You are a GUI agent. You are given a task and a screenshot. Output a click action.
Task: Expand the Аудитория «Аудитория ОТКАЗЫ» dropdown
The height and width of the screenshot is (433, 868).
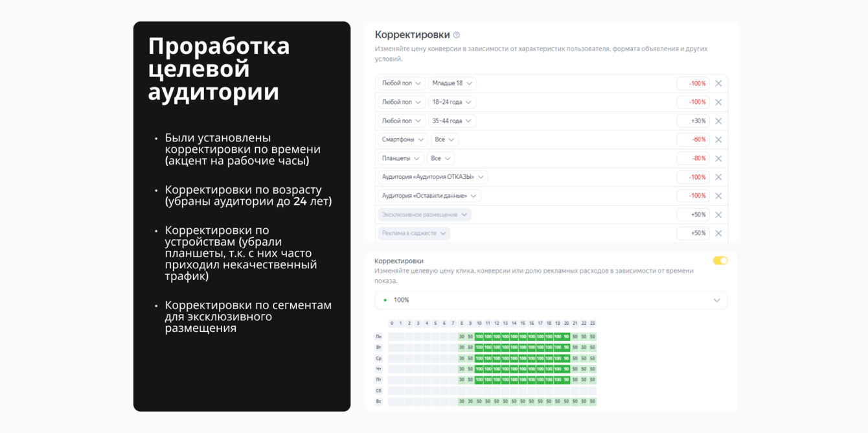433,177
